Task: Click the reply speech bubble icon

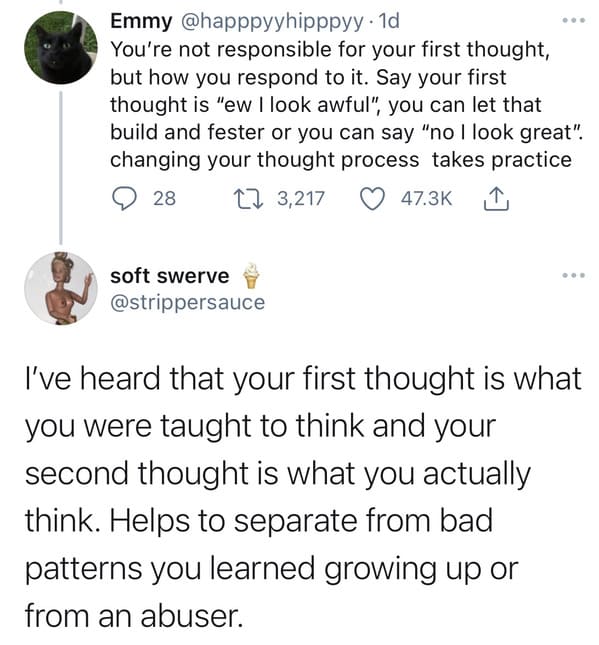Action: 124,199
